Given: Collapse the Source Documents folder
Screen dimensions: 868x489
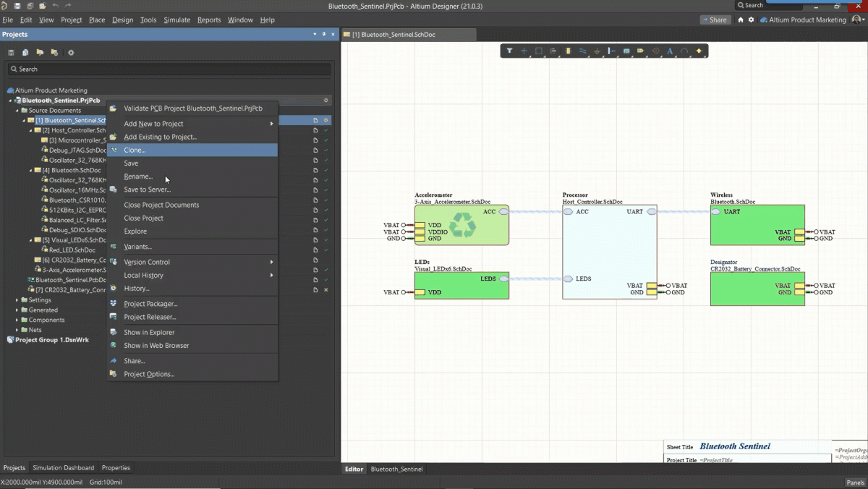Looking at the screenshot, I should tap(17, 111).
